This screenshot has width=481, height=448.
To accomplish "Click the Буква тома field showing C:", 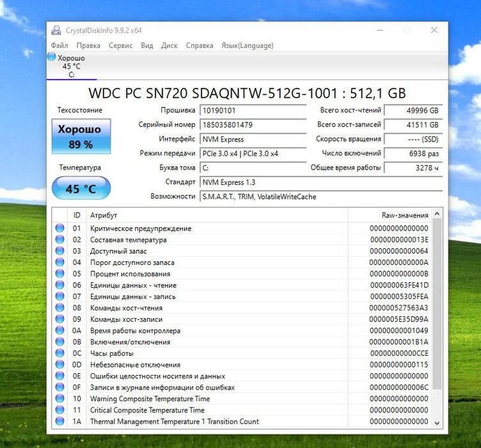I will coord(253,168).
